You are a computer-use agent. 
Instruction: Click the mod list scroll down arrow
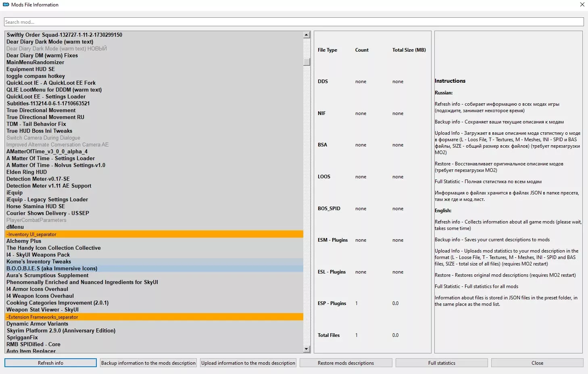[307, 349]
